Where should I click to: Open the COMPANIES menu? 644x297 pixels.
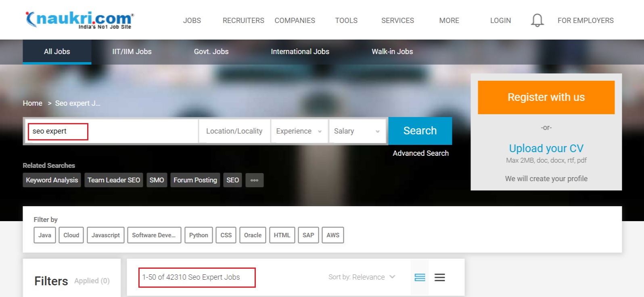point(295,21)
